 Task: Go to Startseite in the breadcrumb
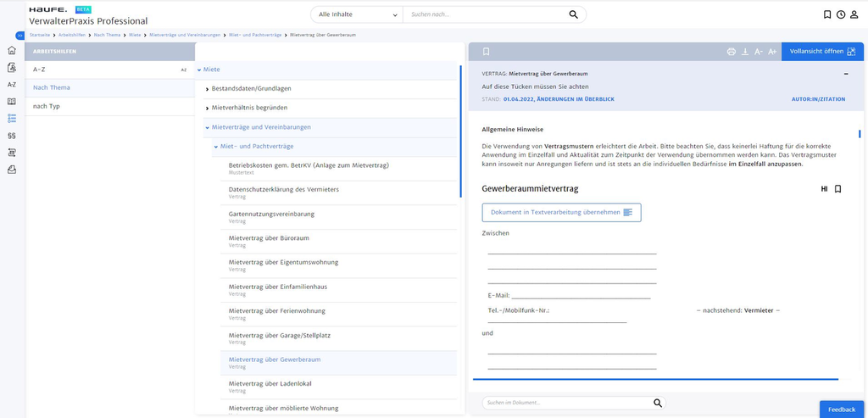pos(39,35)
